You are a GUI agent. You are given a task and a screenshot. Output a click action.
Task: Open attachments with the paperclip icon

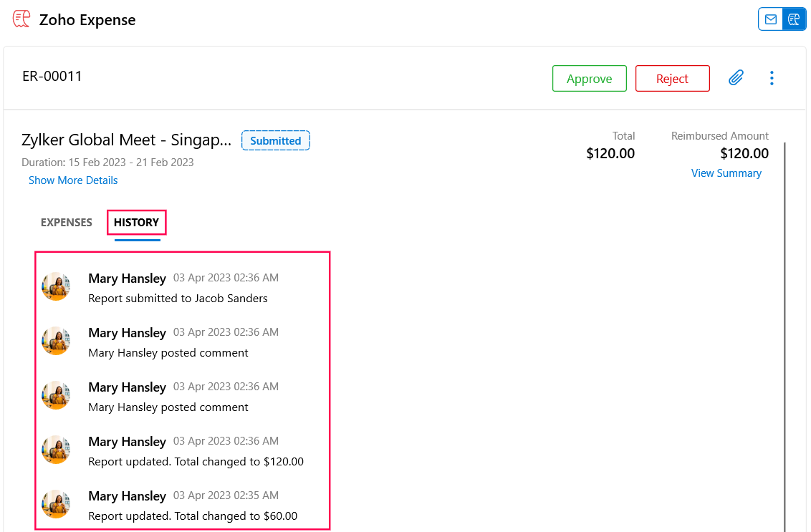pos(736,78)
